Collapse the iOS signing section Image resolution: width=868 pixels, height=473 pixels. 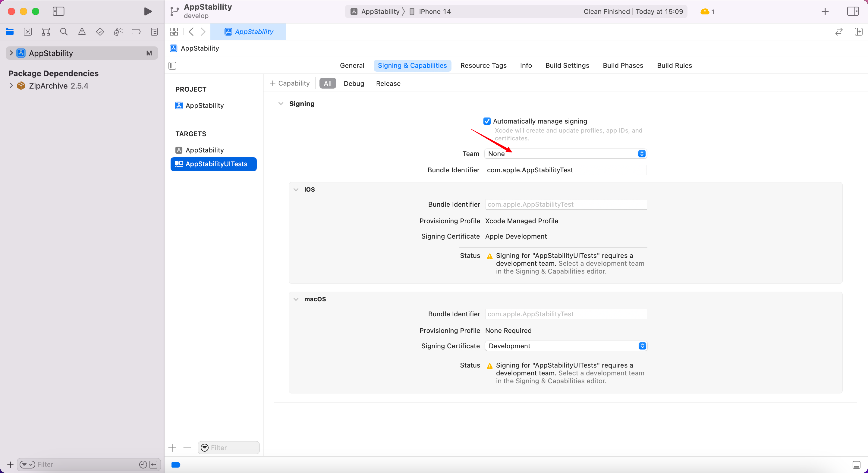pyautogui.click(x=296, y=189)
